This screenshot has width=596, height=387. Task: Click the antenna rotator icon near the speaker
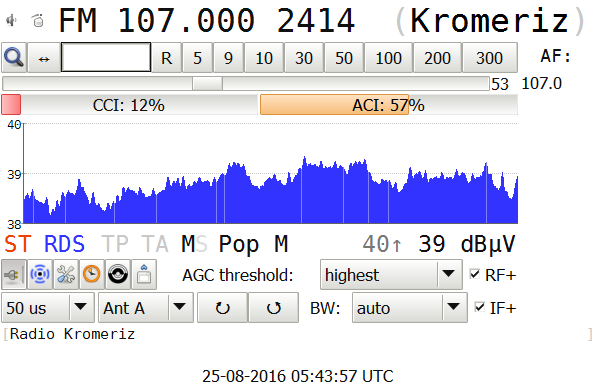(37, 21)
